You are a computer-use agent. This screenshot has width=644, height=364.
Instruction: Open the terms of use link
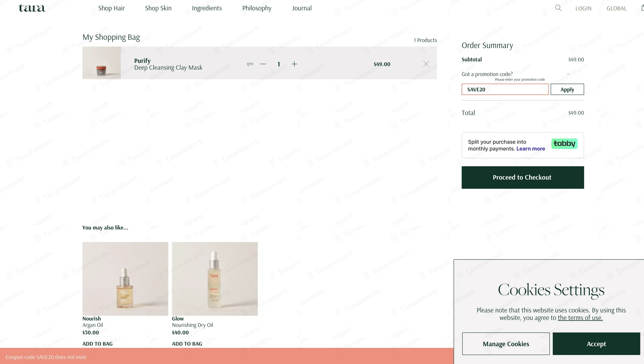coord(580,317)
